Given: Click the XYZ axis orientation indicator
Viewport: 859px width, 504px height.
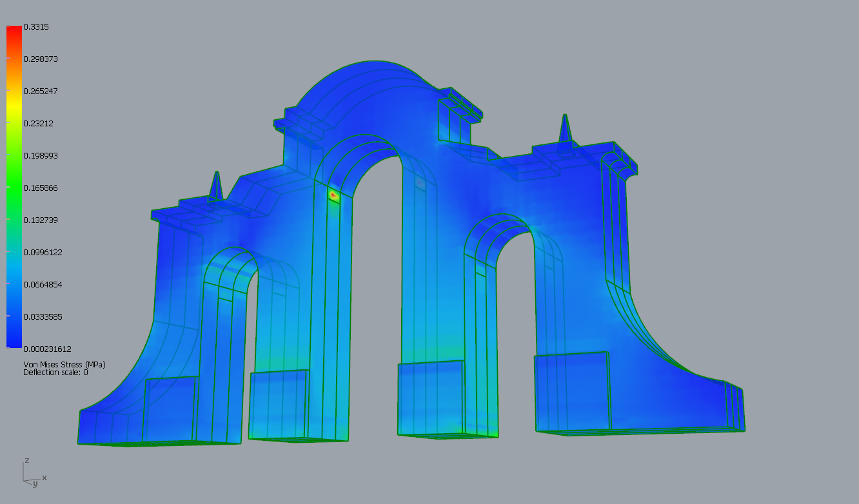Looking at the screenshot, I should tap(34, 472).
